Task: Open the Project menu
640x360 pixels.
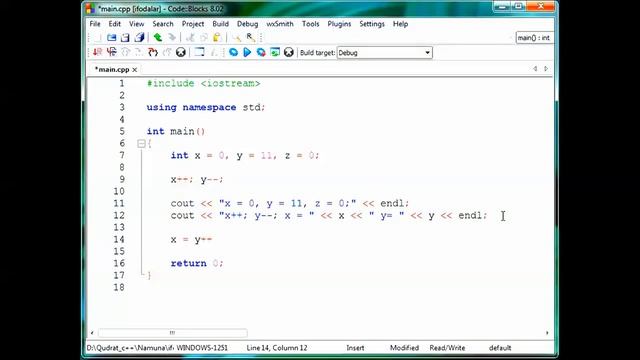Action: (193, 24)
